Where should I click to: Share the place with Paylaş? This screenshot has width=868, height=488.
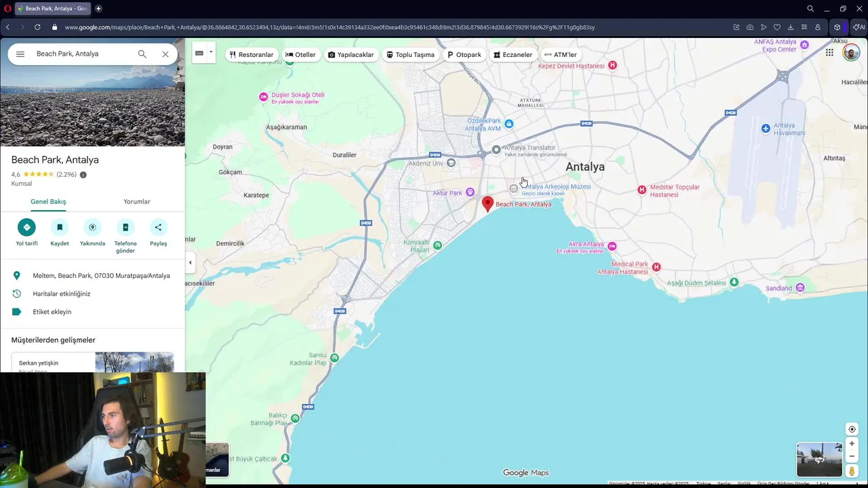click(x=158, y=232)
